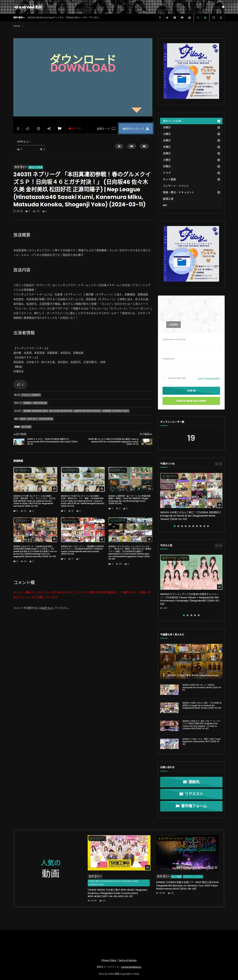Image resolution: width=238 pixels, height=980 pixels.
Task: Go to previous video with rewind button
Action: click(x=132, y=146)
